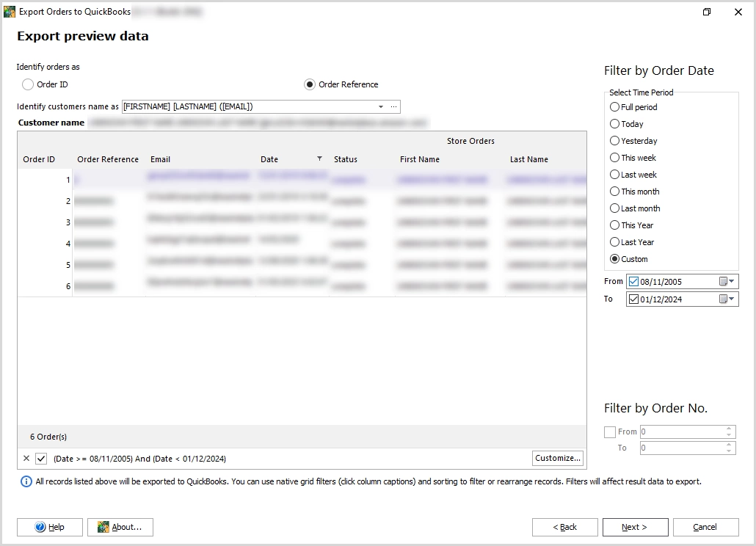Select order row 6 in the grid
The width and height of the screenshot is (756, 546).
pos(302,285)
